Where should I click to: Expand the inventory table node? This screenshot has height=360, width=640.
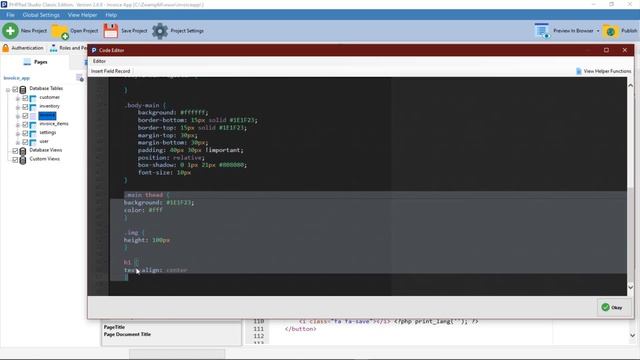pyautogui.click(x=18, y=107)
